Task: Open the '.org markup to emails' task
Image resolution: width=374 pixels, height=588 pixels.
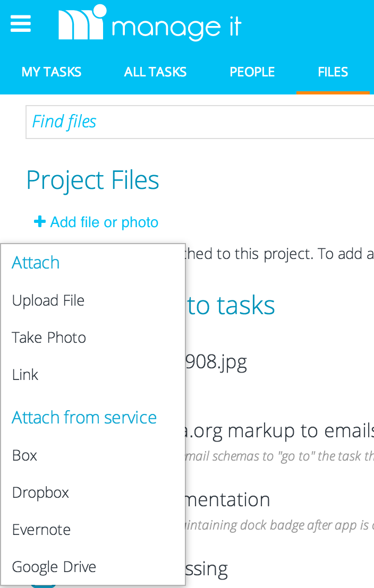Action: pyautogui.click(x=280, y=430)
